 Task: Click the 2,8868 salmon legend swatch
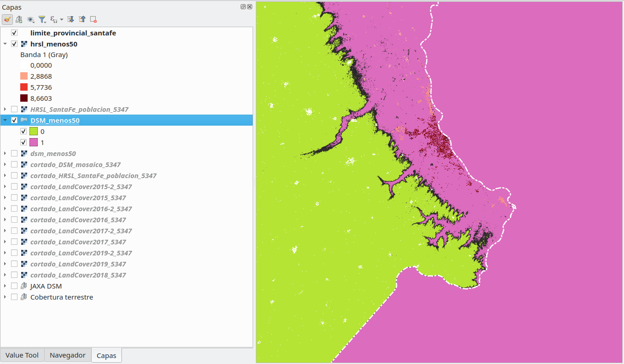click(24, 76)
